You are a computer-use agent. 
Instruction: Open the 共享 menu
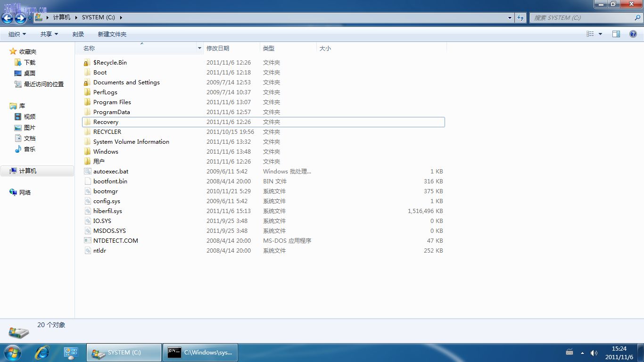tap(49, 34)
